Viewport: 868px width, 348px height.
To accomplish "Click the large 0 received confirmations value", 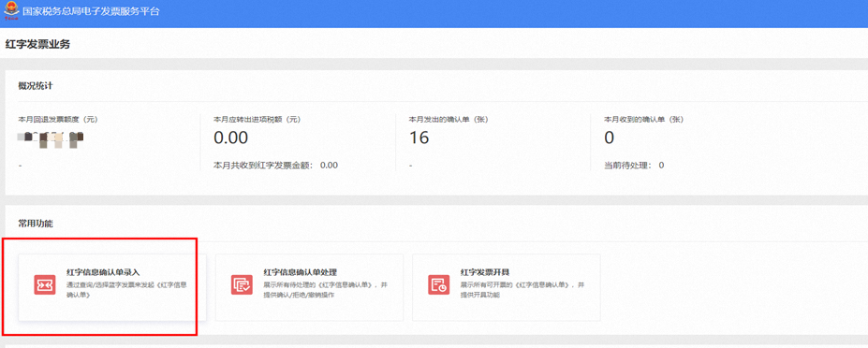I will tap(610, 138).
